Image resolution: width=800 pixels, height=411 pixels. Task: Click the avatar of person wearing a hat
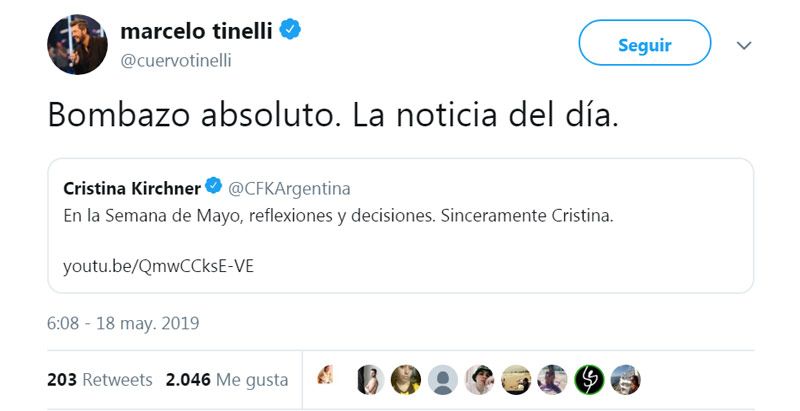click(479, 379)
